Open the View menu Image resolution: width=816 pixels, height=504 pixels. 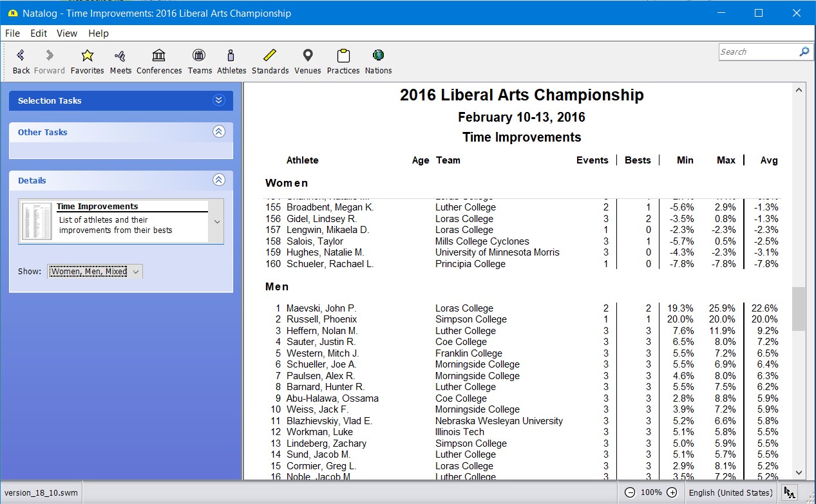point(66,33)
